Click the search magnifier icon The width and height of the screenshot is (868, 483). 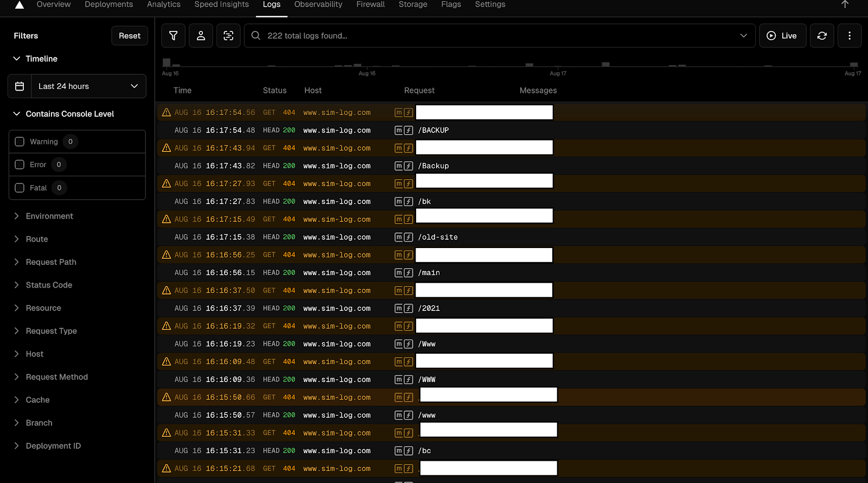[256, 35]
